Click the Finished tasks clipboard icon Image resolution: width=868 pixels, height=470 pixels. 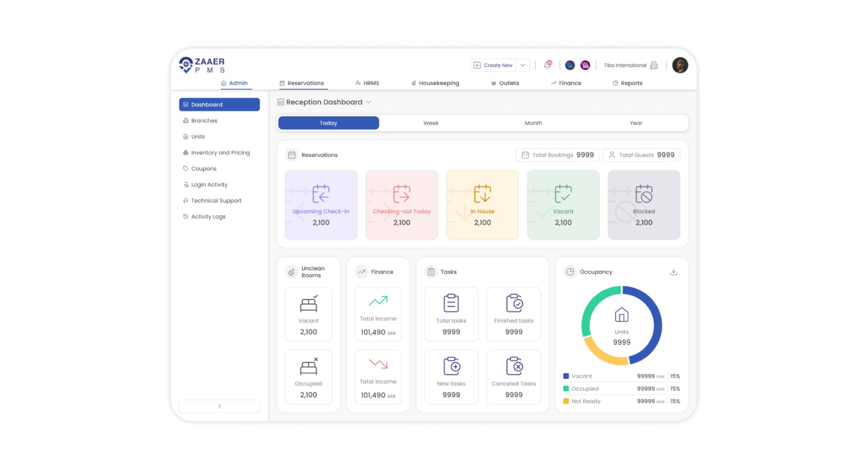pos(514,303)
